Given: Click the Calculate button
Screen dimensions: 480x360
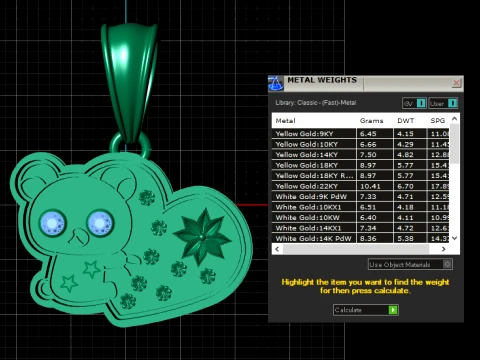Looking at the screenshot, I should click(366, 310).
